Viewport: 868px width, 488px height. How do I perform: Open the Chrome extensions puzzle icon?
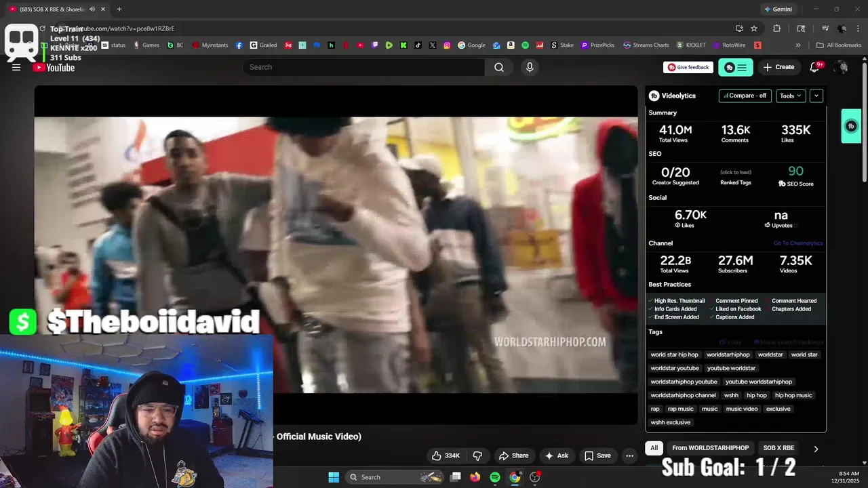pyautogui.click(x=777, y=28)
